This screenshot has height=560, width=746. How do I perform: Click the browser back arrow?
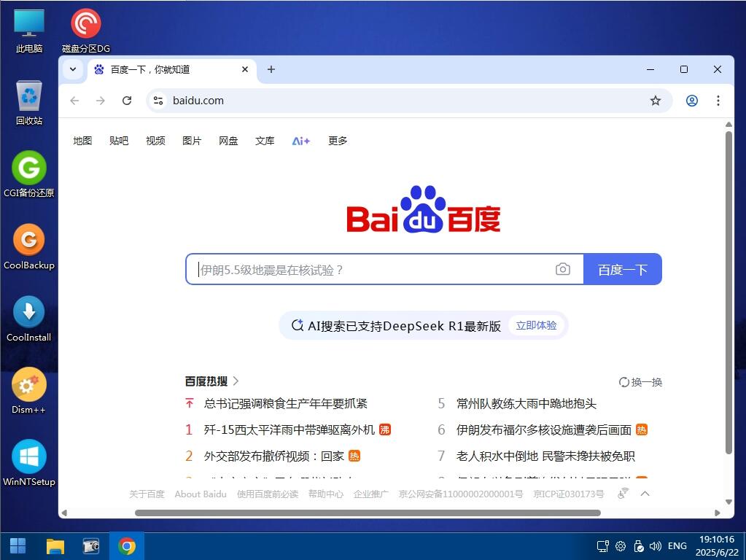[x=74, y=101]
